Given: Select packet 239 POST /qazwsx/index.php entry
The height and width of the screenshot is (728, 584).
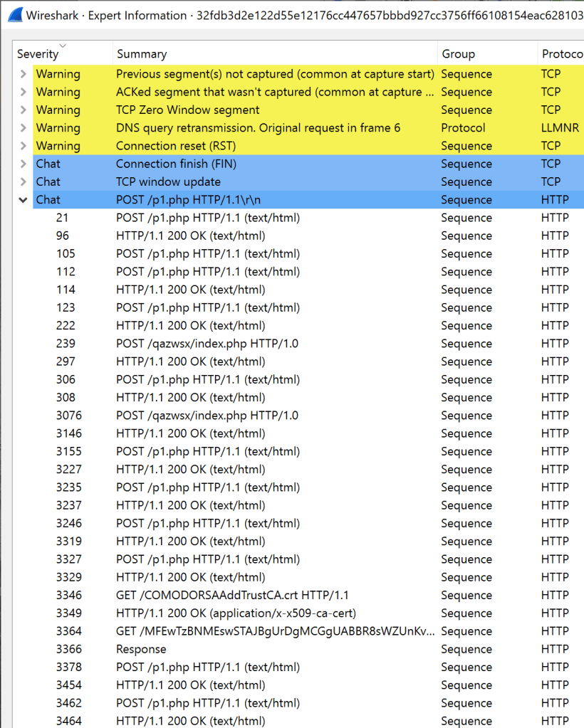Looking at the screenshot, I should 207,344.
